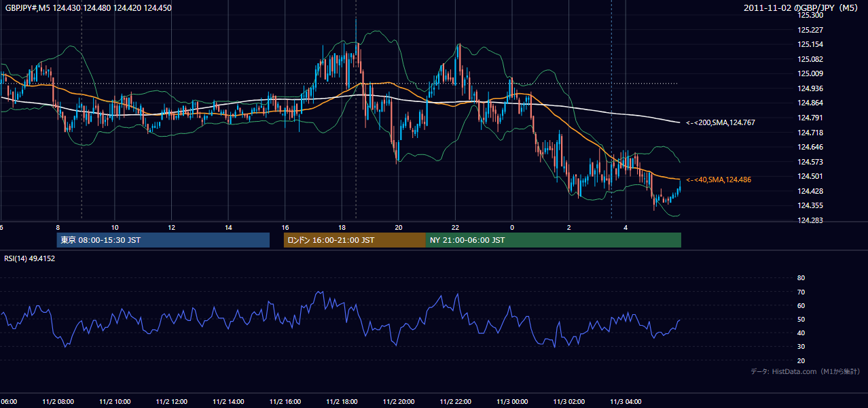868x408 pixels.
Task: Click hour tick 18 below the price chart
Action: point(342,227)
